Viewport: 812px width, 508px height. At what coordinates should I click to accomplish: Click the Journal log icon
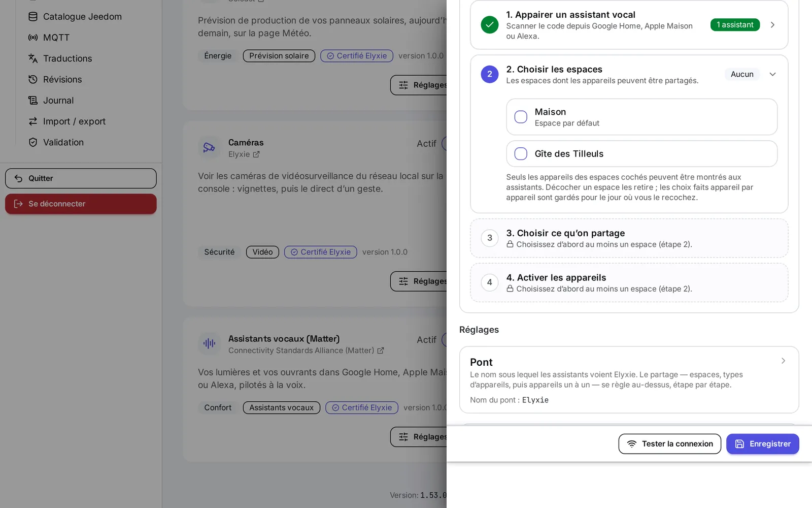click(x=33, y=101)
